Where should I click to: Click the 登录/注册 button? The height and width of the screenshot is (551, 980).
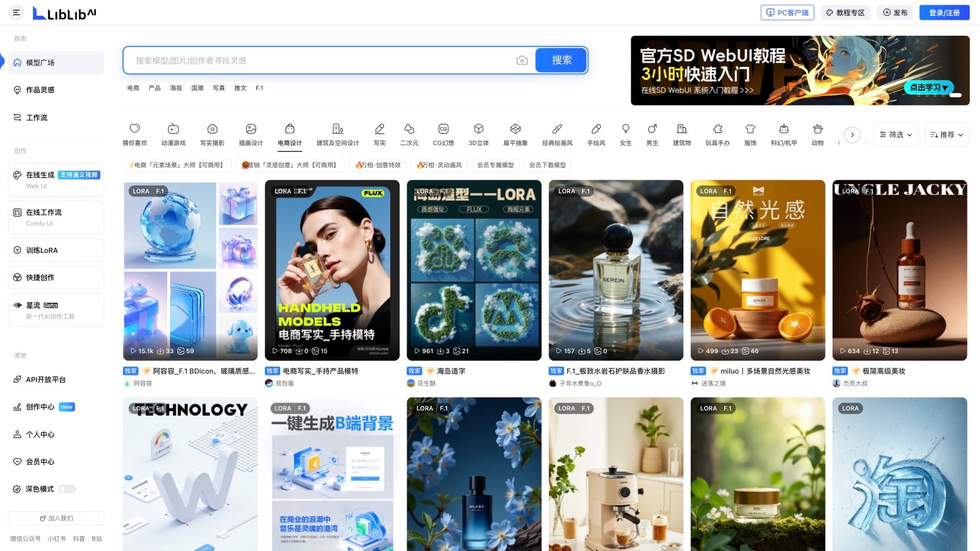(x=944, y=12)
